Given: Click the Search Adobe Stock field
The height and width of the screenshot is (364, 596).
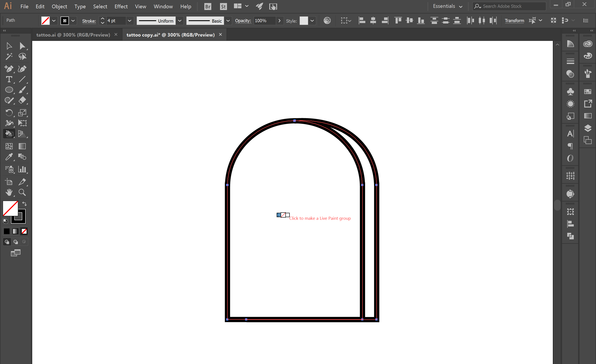Looking at the screenshot, I should [x=509, y=6].
